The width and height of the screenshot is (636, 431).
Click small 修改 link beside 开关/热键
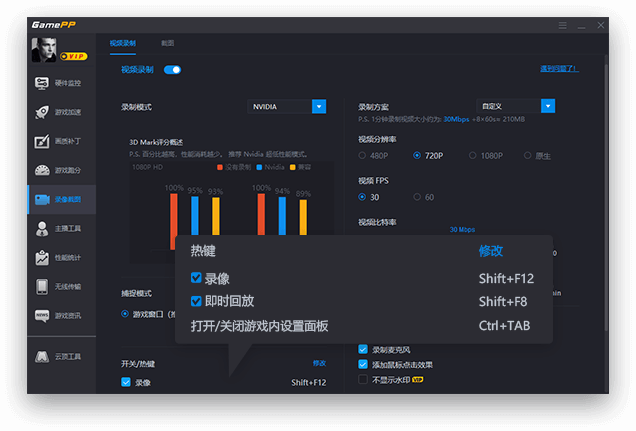tap(319, 363)
